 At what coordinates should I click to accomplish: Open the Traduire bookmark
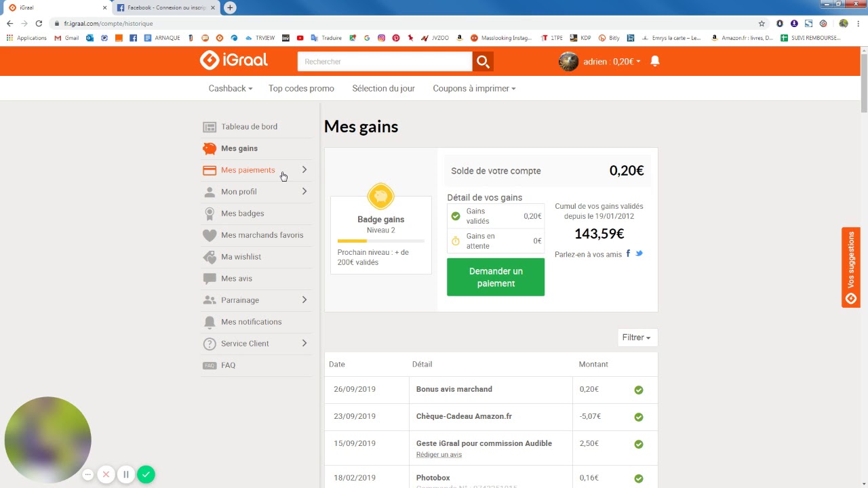(x=326, y=38)
